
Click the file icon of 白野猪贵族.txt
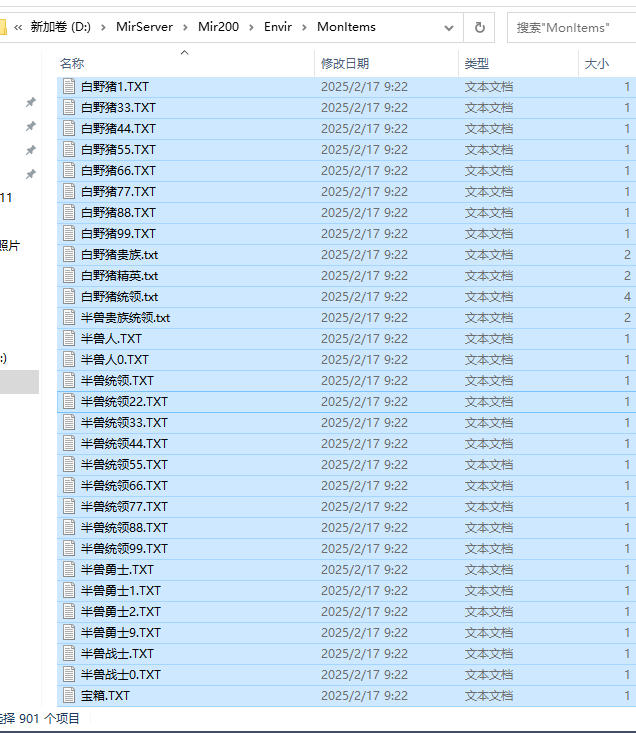tap(69, 255)
